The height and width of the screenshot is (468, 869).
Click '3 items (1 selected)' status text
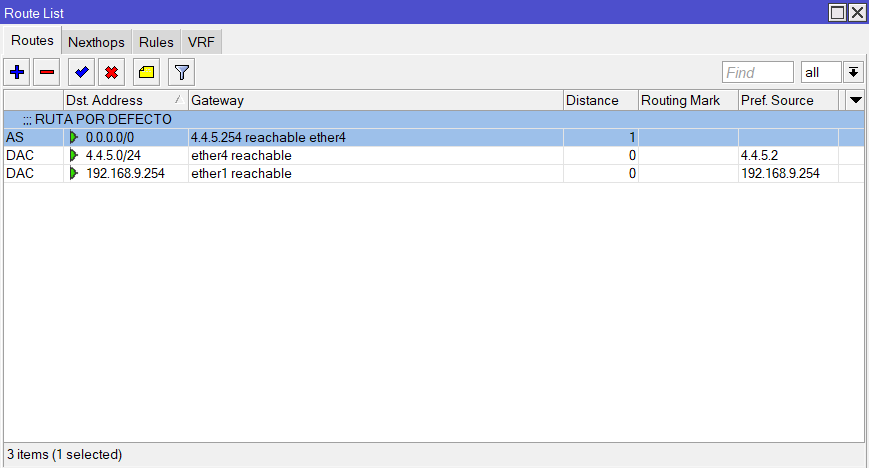pos(64,454)
